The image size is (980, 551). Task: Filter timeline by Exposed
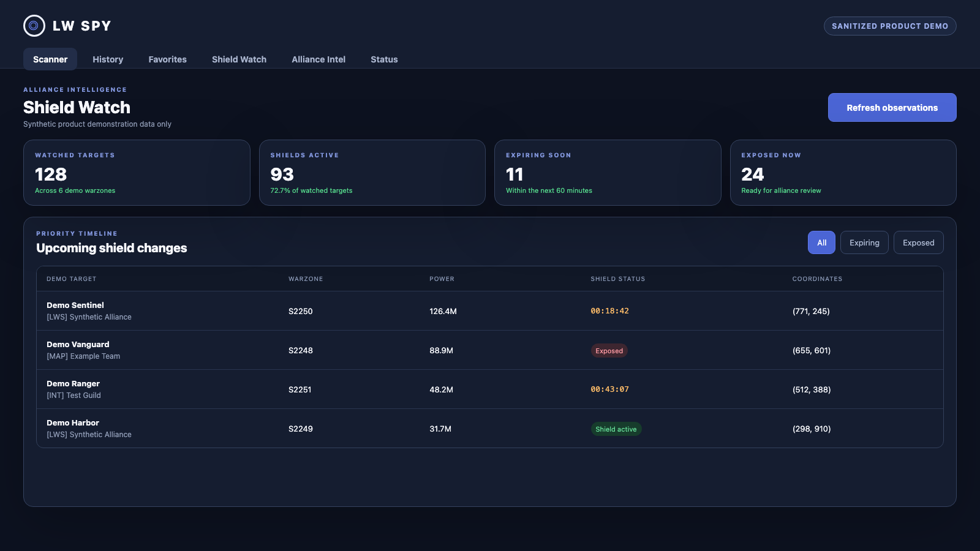(x=918, y=242)
